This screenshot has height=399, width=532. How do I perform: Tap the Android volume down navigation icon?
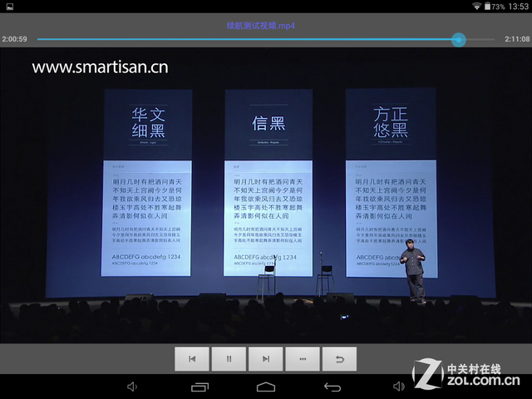click(132, 387)
